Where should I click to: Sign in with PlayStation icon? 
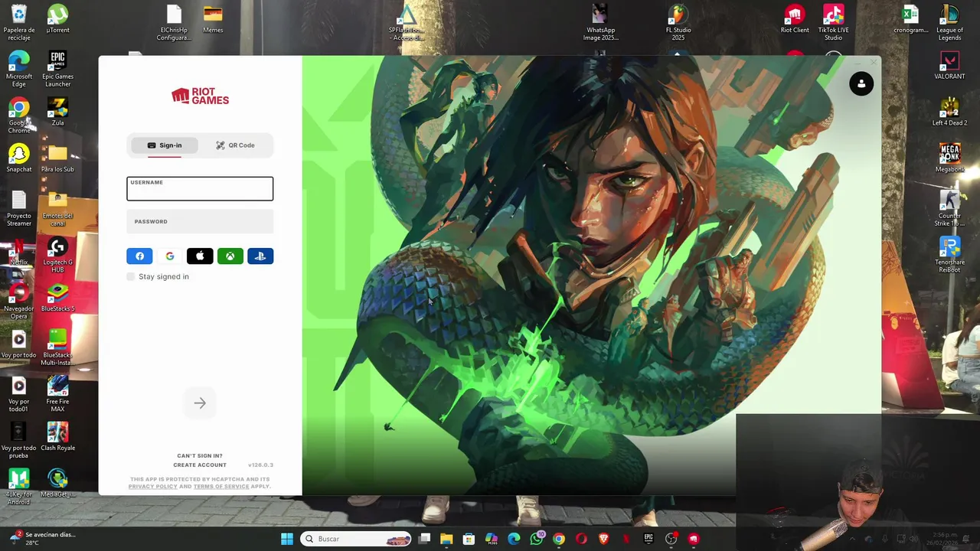click(260, 256)
